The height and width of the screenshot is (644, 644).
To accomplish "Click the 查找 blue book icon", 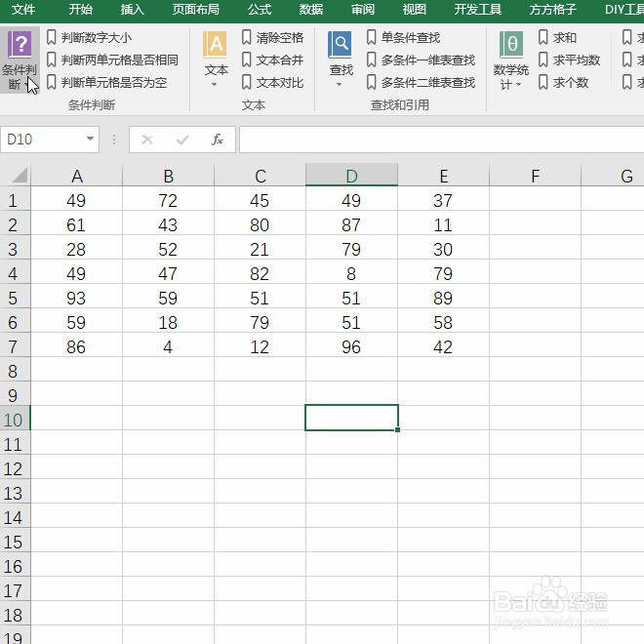I will (x=341, y=45).
